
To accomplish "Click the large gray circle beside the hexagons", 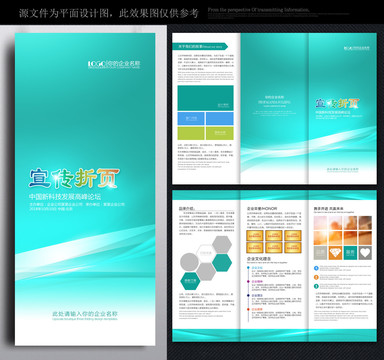I will [189, 262].
